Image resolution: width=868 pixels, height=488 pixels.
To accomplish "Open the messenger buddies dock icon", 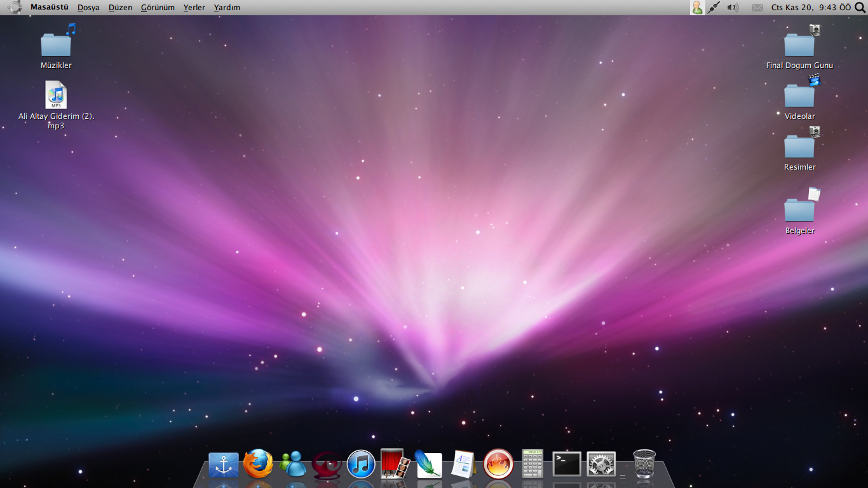I will pos(293,464).
